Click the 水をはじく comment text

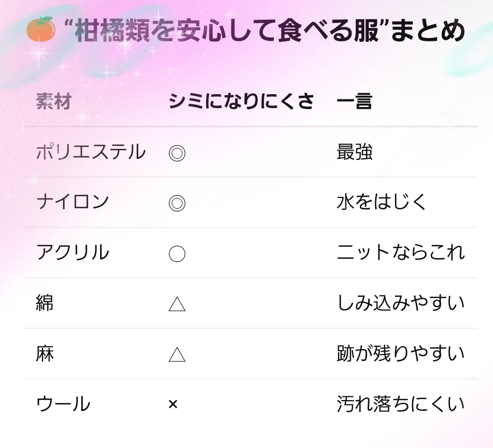pyautogui.click(x=382, y=202)
